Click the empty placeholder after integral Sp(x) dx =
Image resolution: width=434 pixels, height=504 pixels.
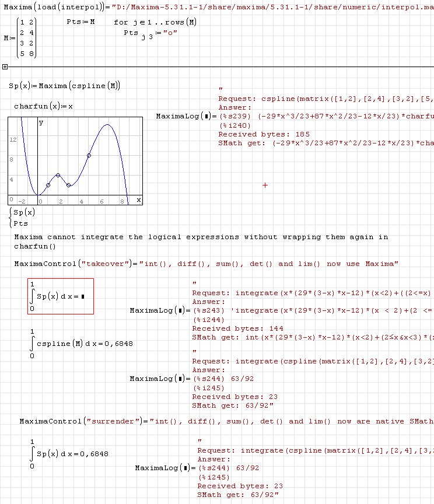(x=83, y=296)
